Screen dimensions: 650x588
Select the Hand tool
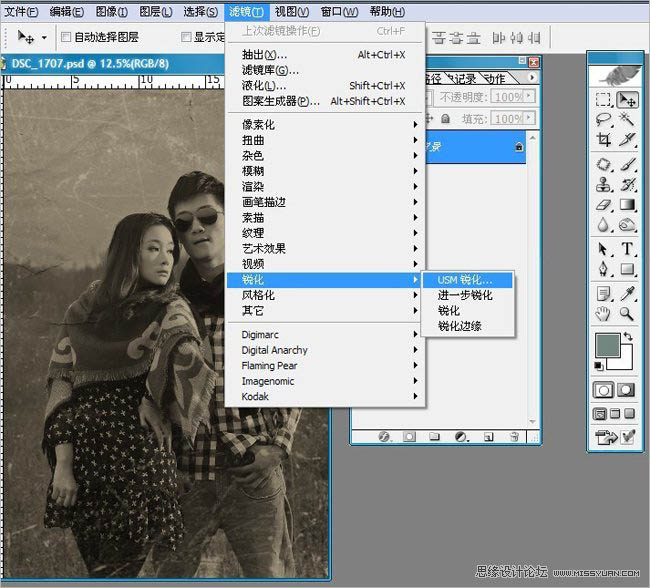[x=604, y=314]
